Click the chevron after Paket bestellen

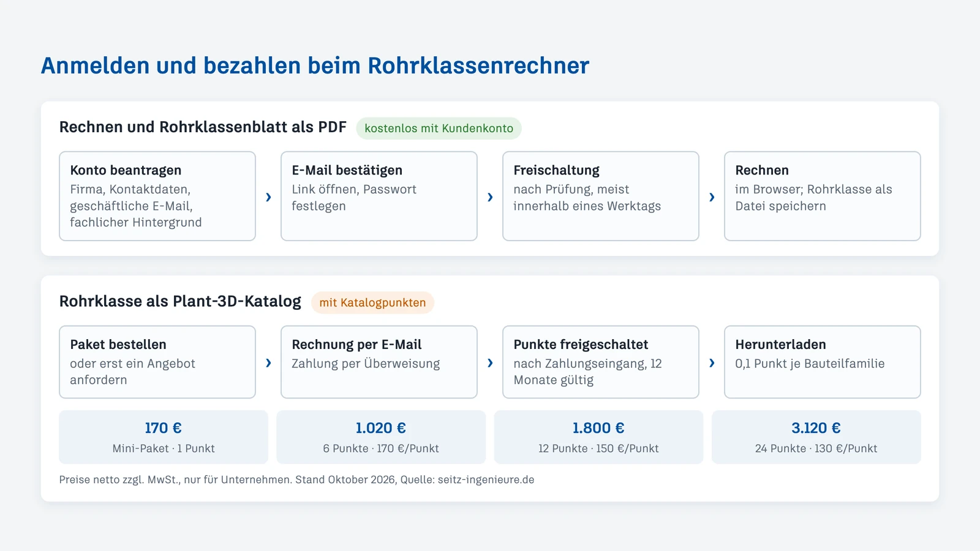pyautogui.click(x=268, y=362)
